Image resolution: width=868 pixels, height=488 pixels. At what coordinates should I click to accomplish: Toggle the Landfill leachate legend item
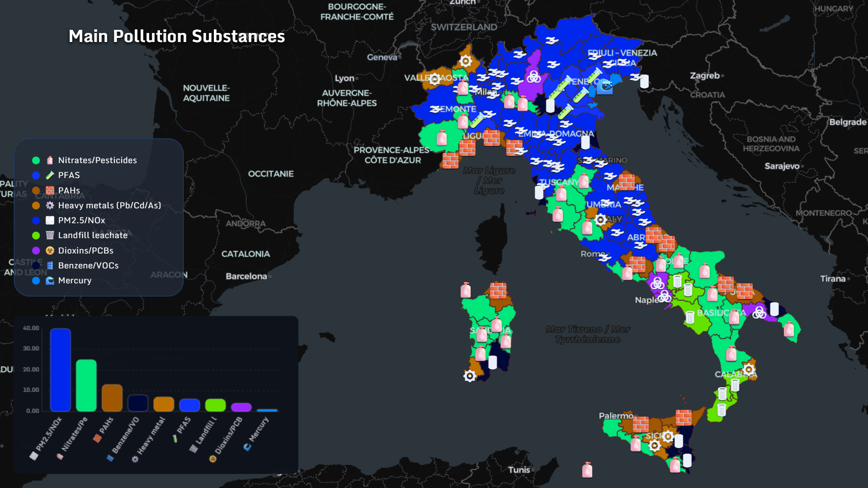(x=93, y=235)
